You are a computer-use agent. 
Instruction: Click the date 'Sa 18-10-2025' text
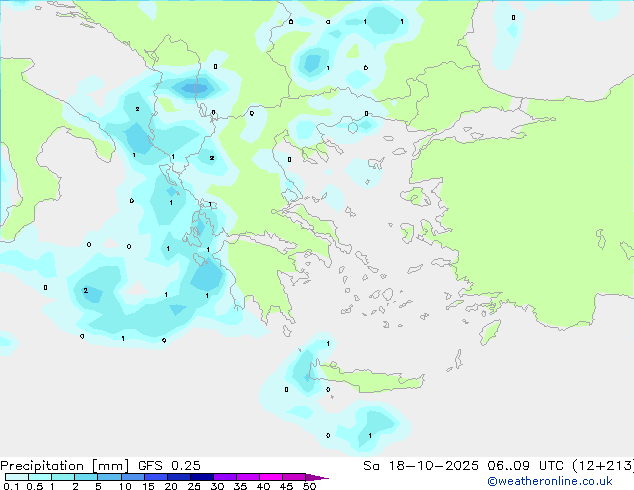[421, 466]
